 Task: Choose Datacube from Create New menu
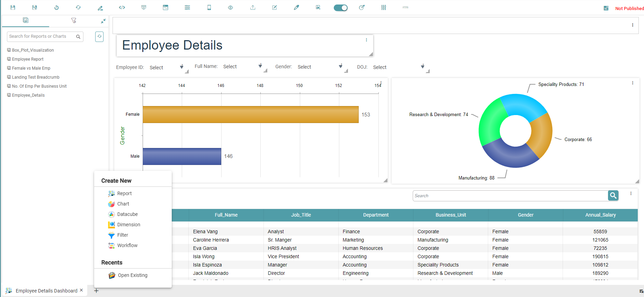tap(127, 214)
